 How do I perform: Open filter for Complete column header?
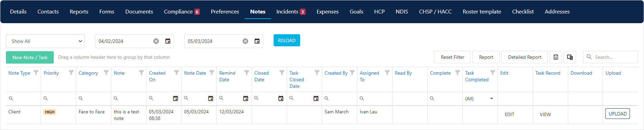[458, 73]
